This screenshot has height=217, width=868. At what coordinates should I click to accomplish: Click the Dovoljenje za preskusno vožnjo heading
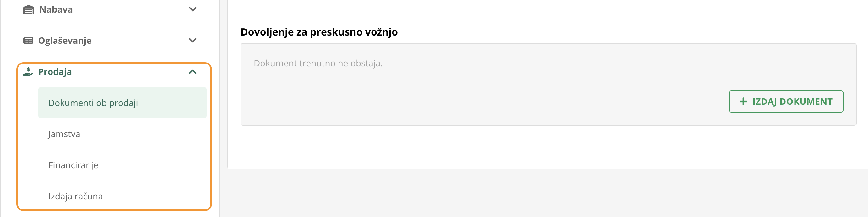[x=319, y=32]
